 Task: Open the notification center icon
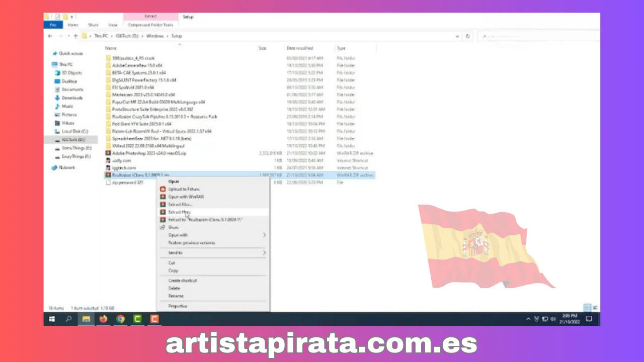pos(589,319)
